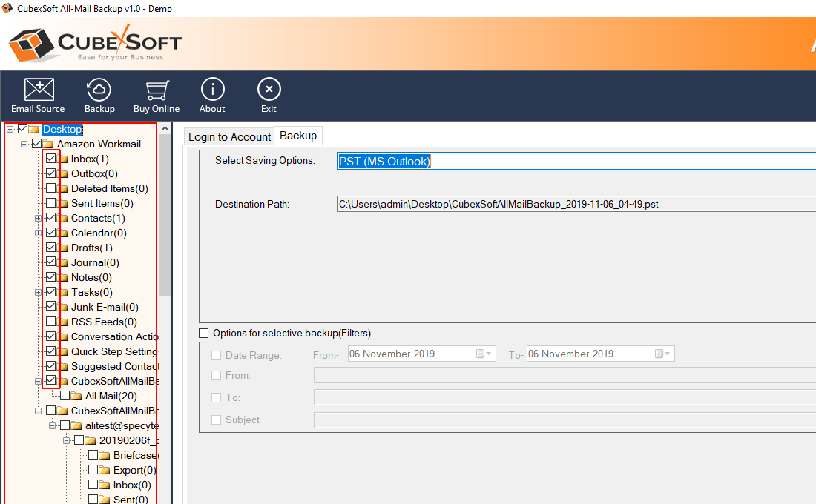Image resolution: width=816 pixels, height=504 pixels.
Task: Check the Deleted Items(0) checkbox
Action: click(x=50, y=188)
